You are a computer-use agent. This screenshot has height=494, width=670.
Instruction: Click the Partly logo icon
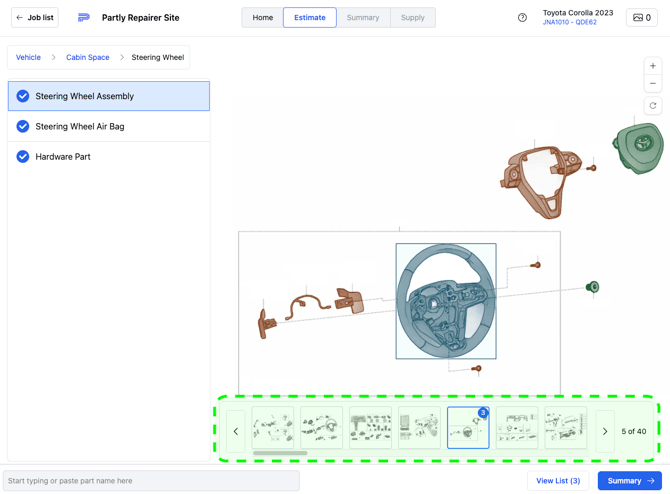click(84, 18)
